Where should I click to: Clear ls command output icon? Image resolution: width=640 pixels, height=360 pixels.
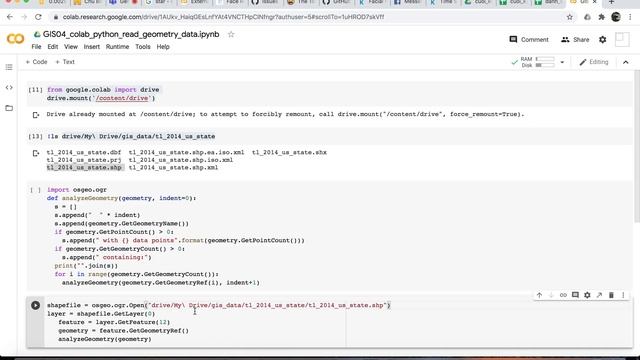(36, 153)
